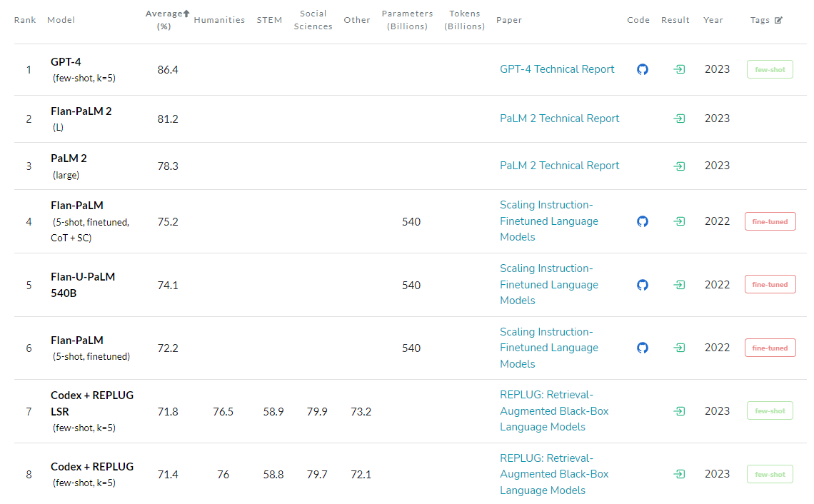Open PaLM 2 Technical Report for Flan-PaLM 2

(559, 119)
